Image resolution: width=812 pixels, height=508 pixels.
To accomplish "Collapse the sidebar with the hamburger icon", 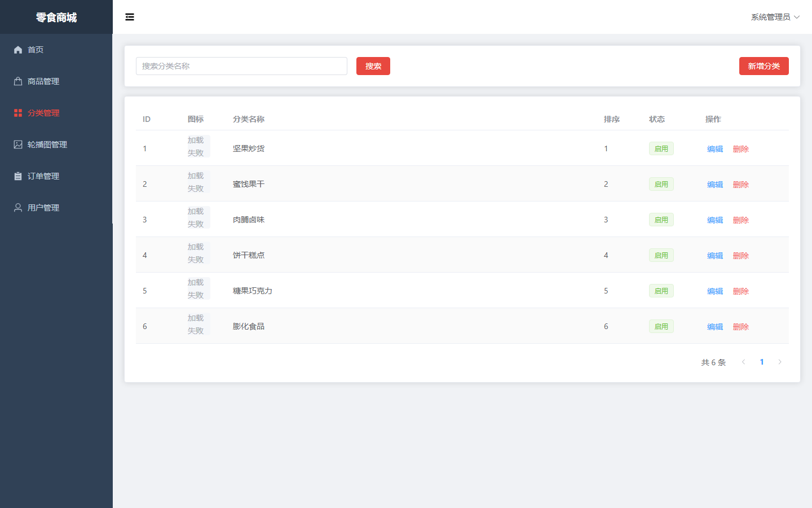I will (130, 17).
